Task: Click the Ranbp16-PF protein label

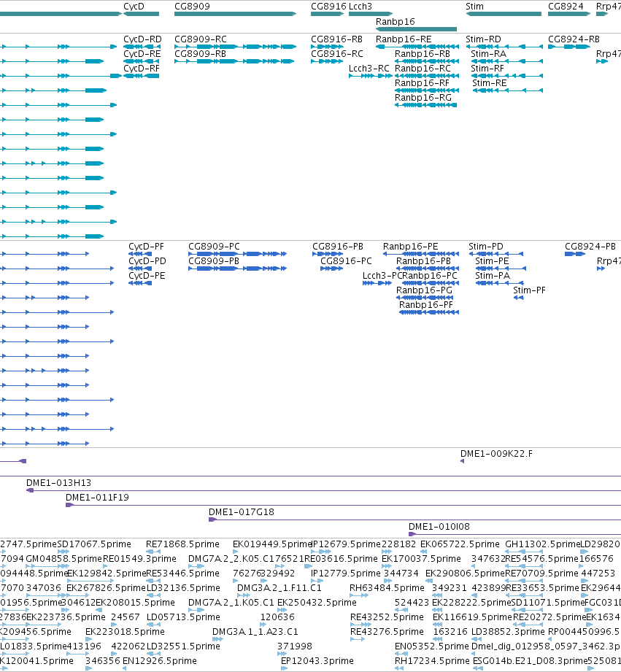Action: [426, 305]
